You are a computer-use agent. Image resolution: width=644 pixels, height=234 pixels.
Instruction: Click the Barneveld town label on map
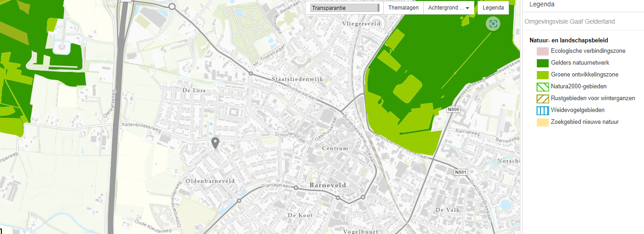[328, 185]
